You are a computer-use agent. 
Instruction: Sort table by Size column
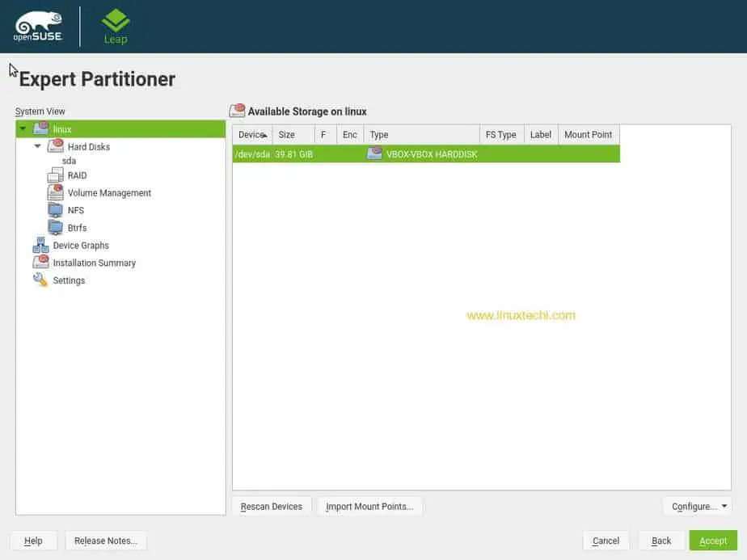(x=293, y=135)
